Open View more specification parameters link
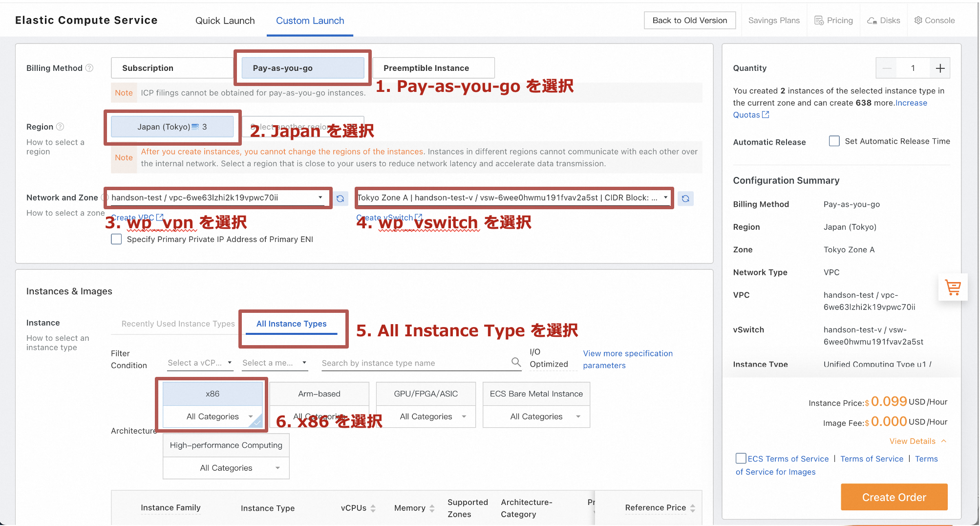The height and width of the screenshot is (526, 980). (x=628, y=359)
